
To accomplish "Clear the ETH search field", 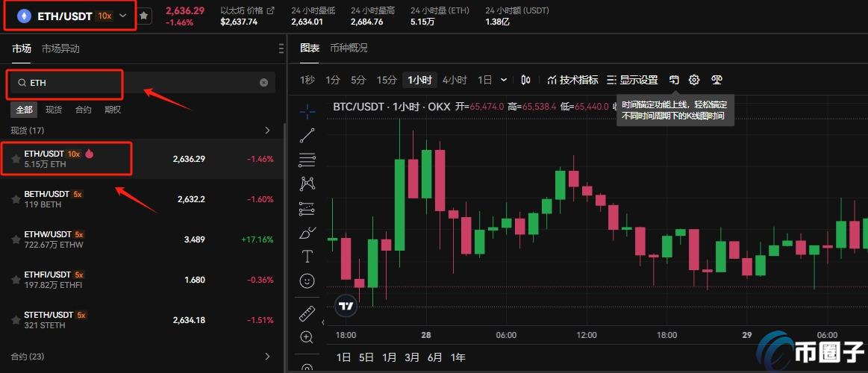I will tap(264, 83).
